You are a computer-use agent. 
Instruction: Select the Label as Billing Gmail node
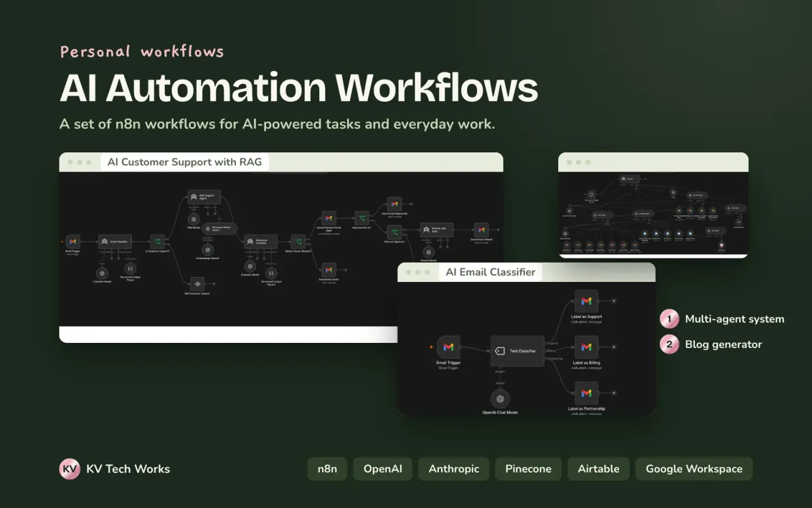tap(586, 347)
